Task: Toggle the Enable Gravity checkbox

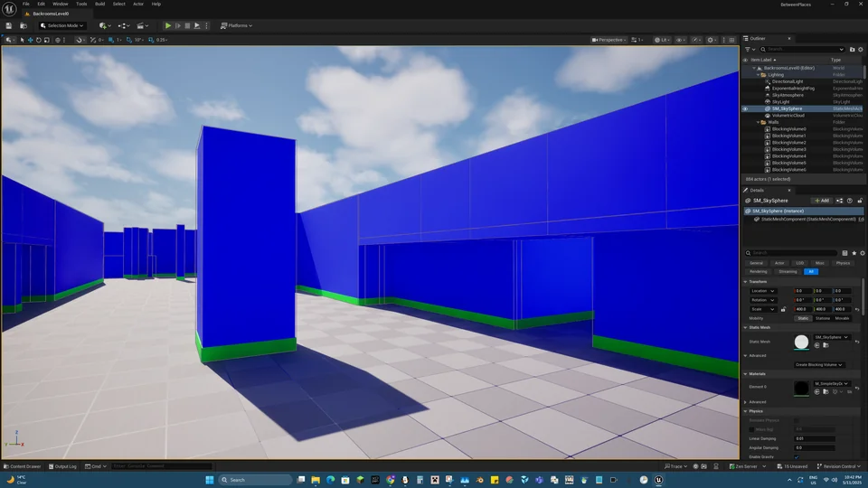Action: tap(797, 457)
